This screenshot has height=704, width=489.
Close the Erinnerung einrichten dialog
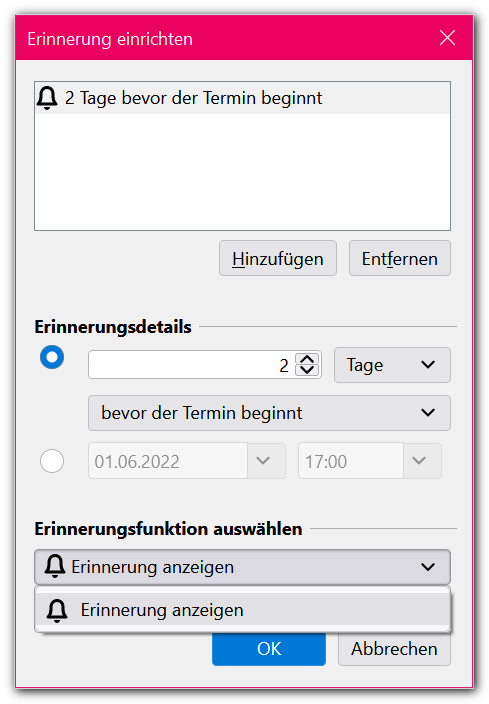(x=447, y=38)
